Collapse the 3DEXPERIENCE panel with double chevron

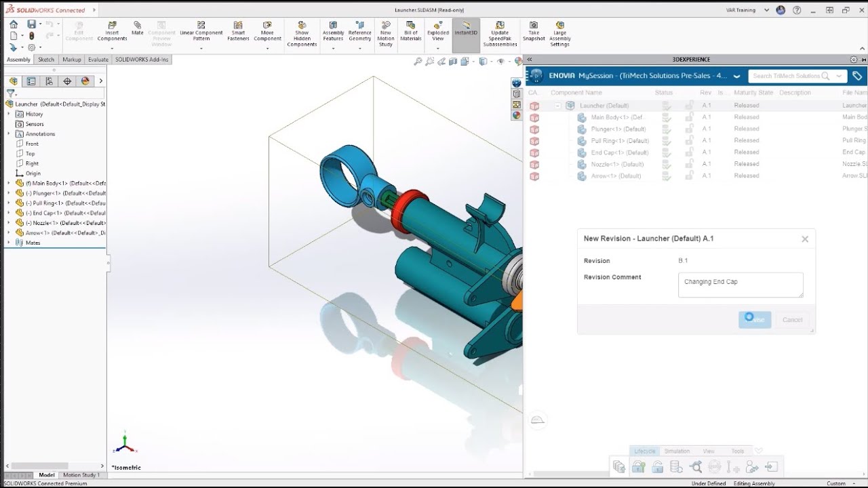(530, 60)
